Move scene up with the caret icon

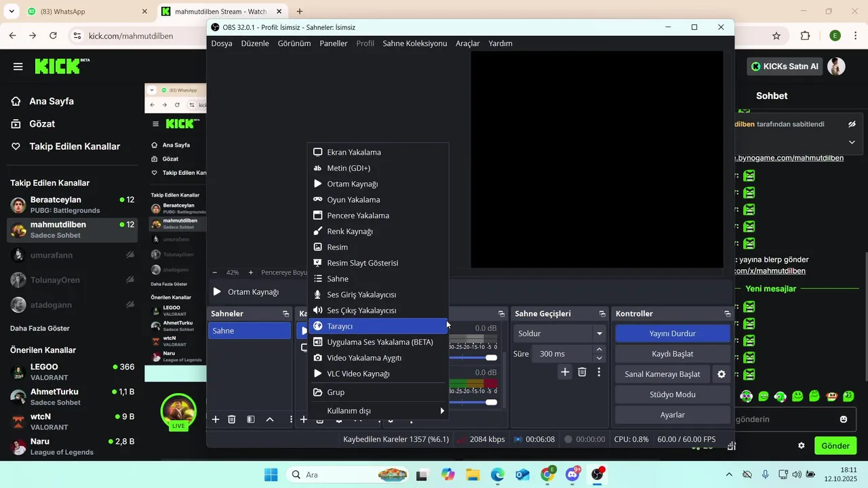(x=270, y=420)
